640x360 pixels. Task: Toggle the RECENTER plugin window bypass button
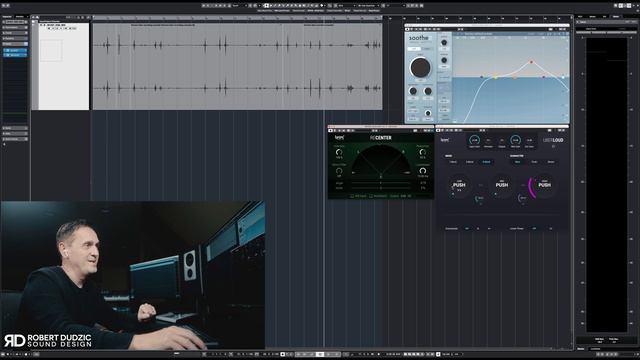click(330, 130)
